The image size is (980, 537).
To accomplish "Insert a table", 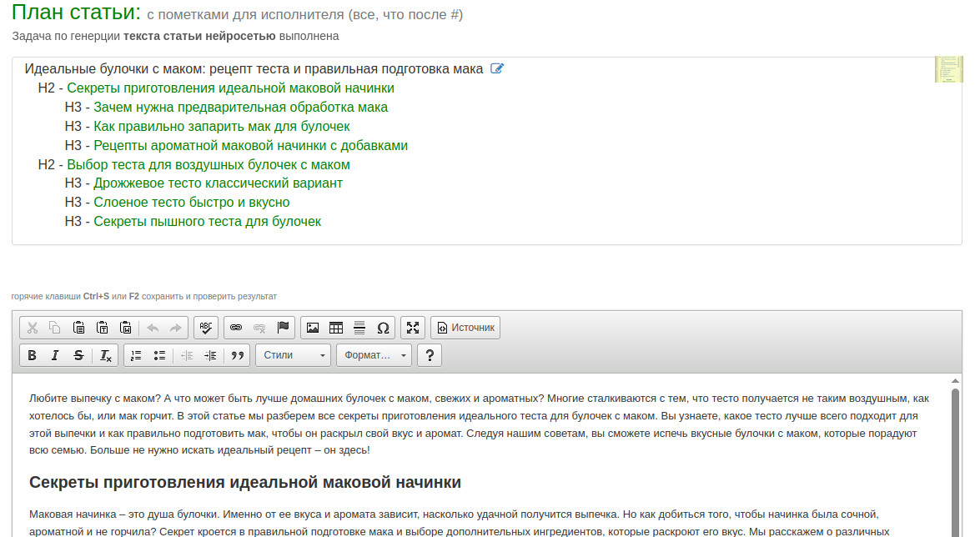I will pyautogui.click(x=335, y=328).
